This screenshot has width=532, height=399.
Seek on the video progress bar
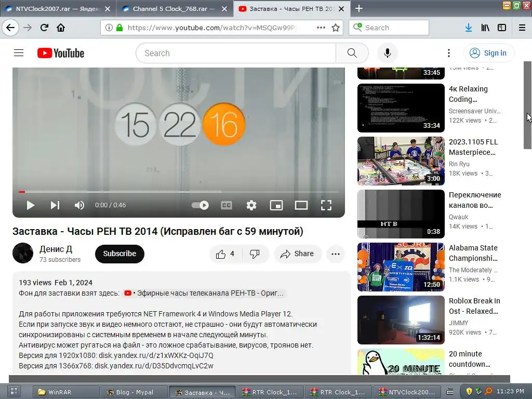(179, 192)
